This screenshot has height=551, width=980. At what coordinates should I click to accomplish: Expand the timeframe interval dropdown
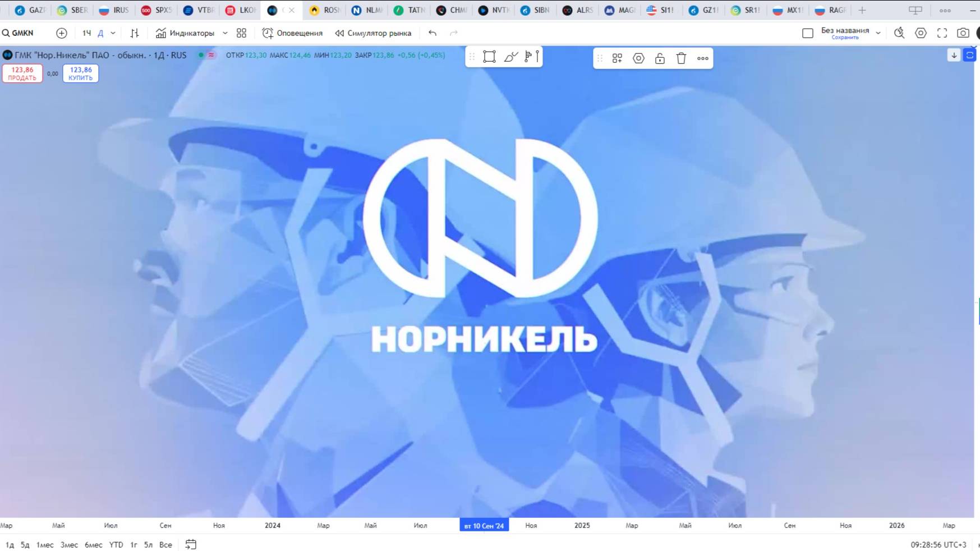pyautogui.click(x=113, y=33)
